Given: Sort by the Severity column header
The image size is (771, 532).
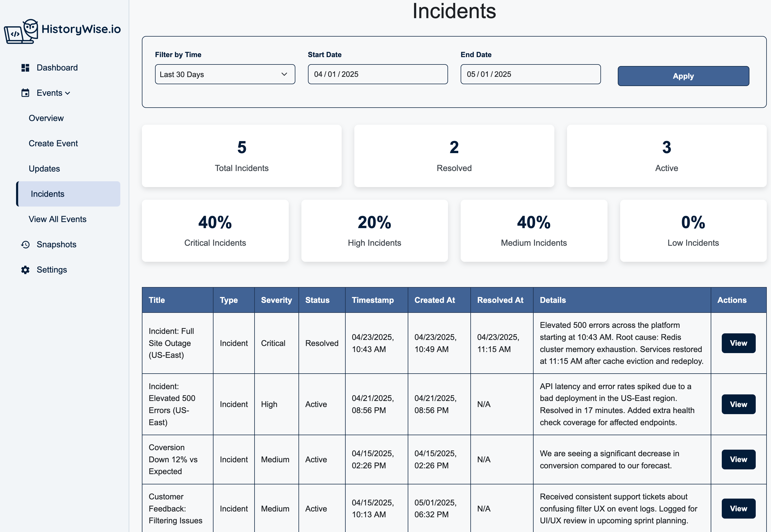Looking at the screenshot, I should tap(276, 300).
